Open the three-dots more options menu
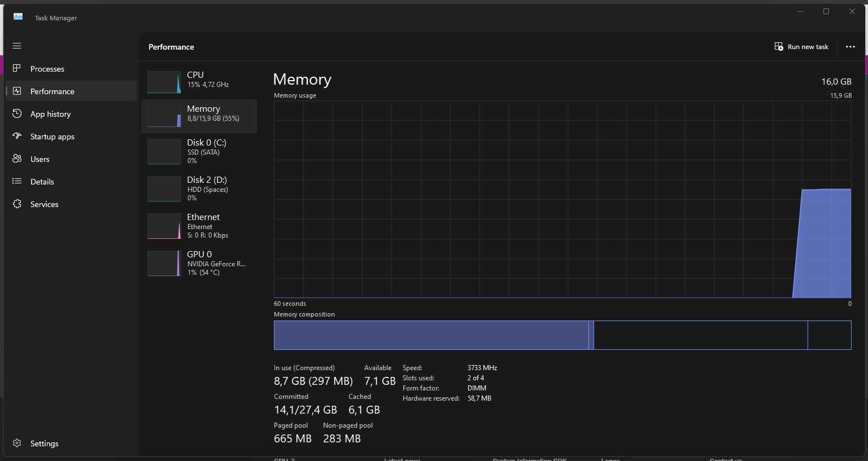868x461 pixels. (850, 47)
